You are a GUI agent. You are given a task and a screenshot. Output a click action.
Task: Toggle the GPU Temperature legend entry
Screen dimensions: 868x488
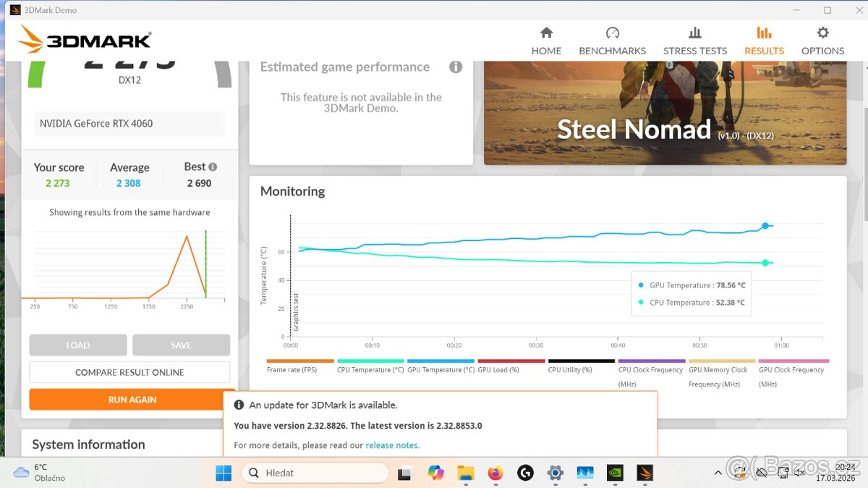441,366
